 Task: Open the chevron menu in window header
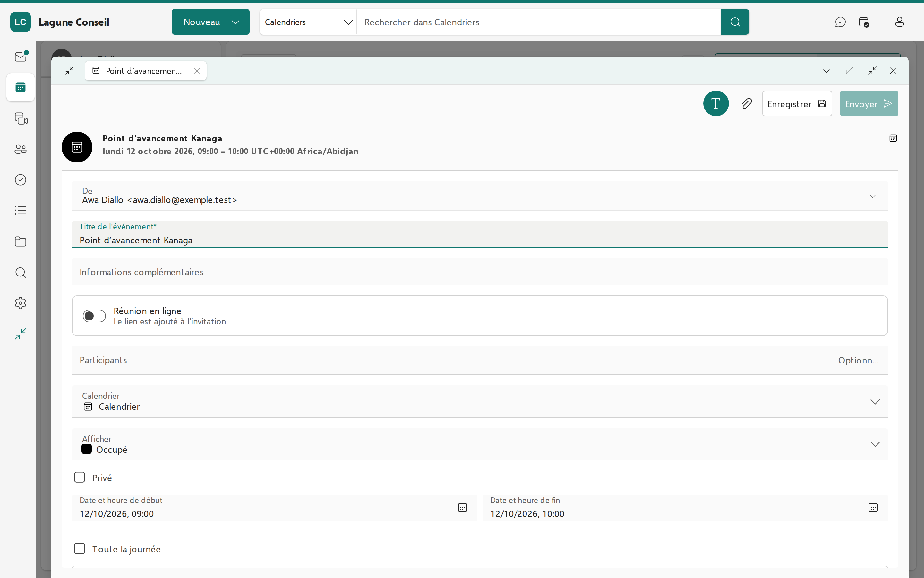[826, 71]
